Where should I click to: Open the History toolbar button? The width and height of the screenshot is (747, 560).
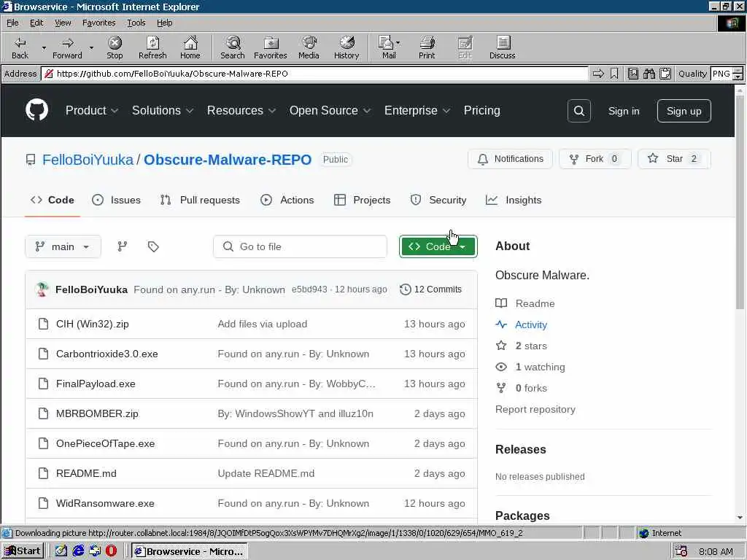[347, 47]
